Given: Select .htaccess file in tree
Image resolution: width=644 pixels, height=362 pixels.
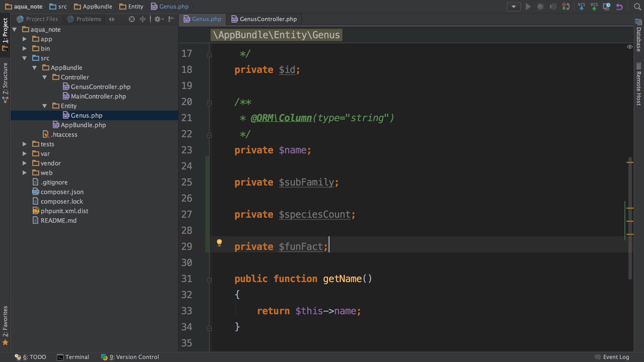Looking at the screenshot, I should [x=60, y=135].
